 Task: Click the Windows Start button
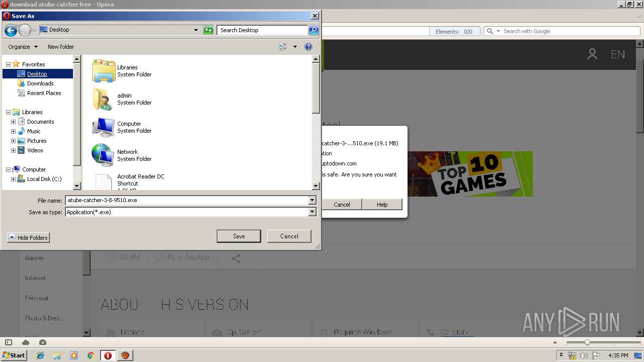point(14,355)
